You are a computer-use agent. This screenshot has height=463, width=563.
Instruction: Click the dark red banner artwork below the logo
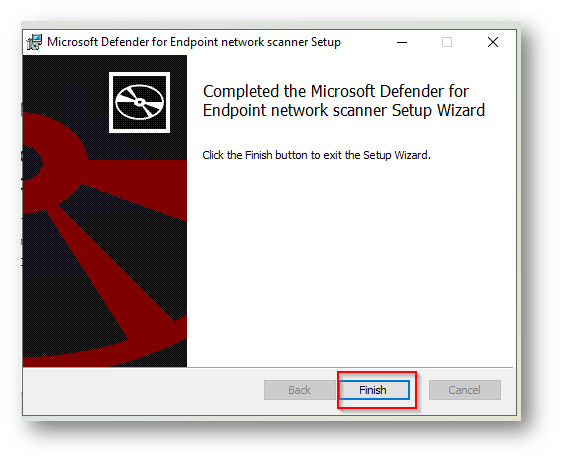click(105, 251)
